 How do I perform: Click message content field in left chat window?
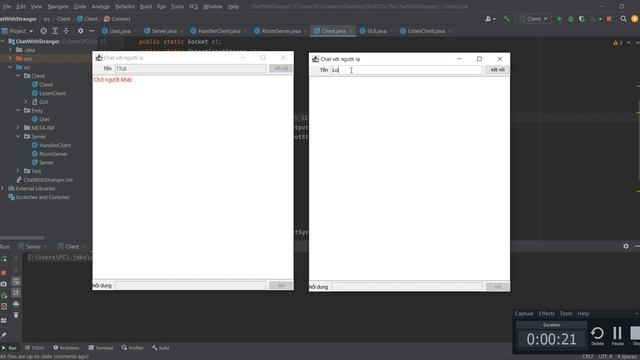pos(190,285)
